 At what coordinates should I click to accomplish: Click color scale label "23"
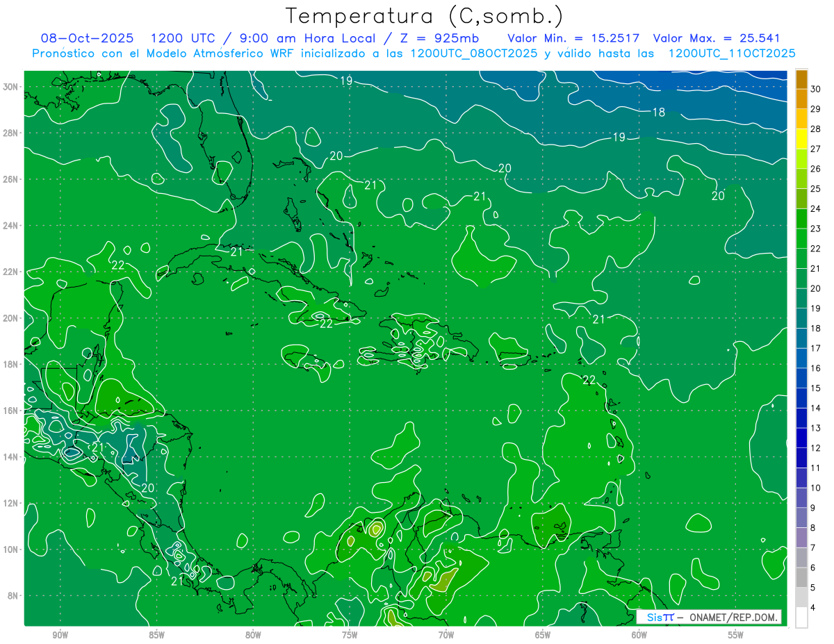(816, 229)
